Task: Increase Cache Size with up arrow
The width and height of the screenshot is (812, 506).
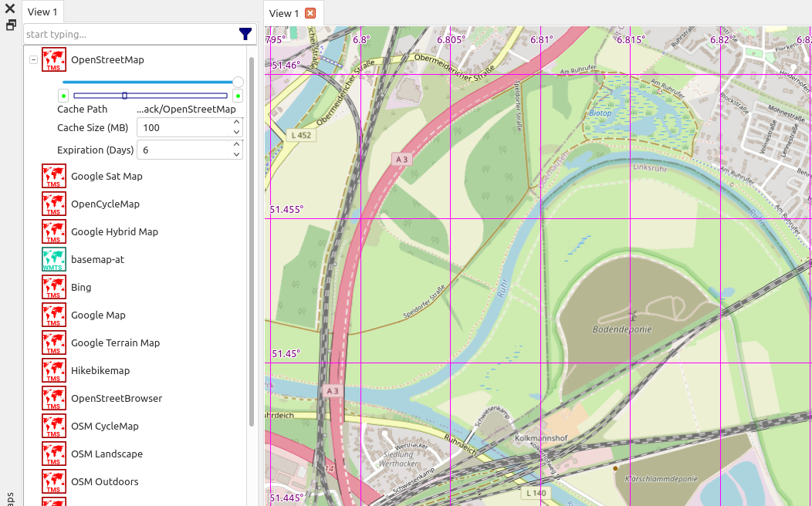Action: [x=236, y=123]
